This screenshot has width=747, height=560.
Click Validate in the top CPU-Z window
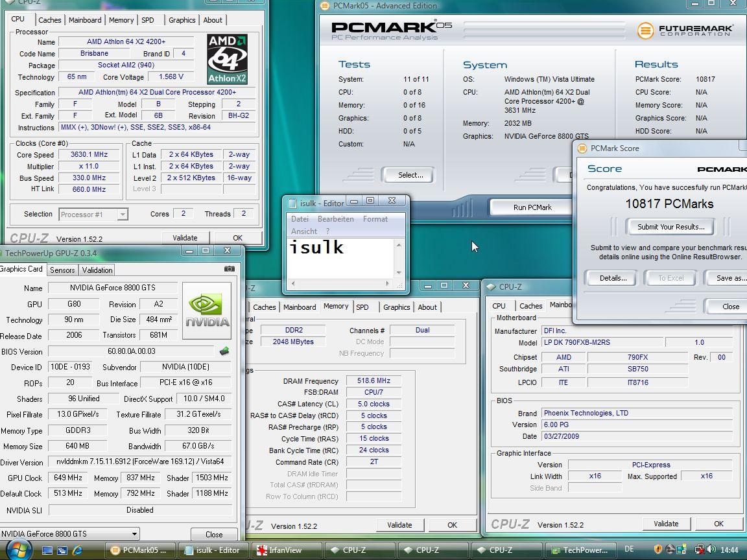click(x=185, y=238)
